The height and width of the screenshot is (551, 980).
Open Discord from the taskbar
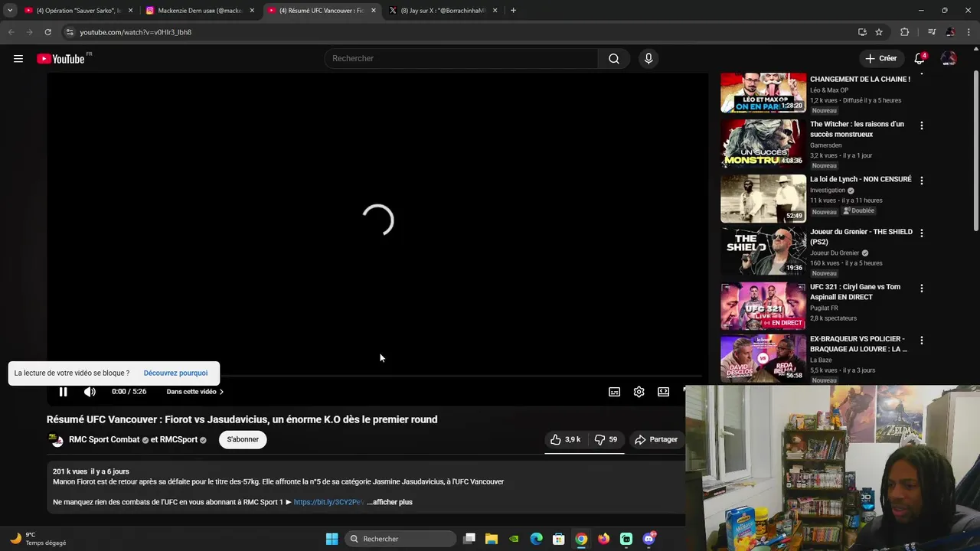[649, 539]
